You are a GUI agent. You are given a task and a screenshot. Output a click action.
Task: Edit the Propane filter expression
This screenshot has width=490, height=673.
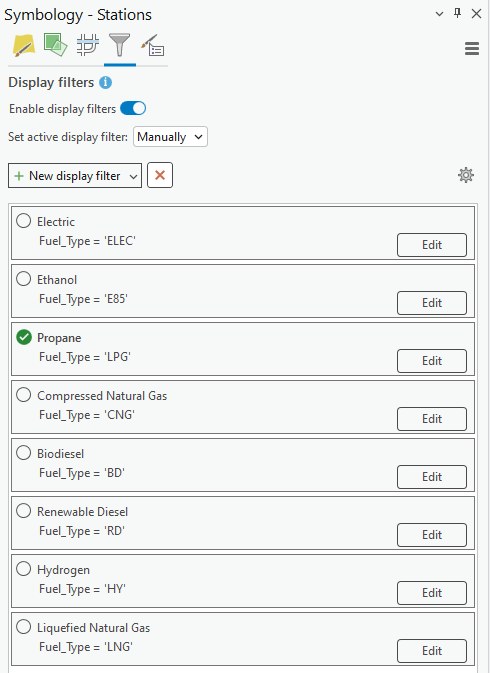tap(432, 361)
